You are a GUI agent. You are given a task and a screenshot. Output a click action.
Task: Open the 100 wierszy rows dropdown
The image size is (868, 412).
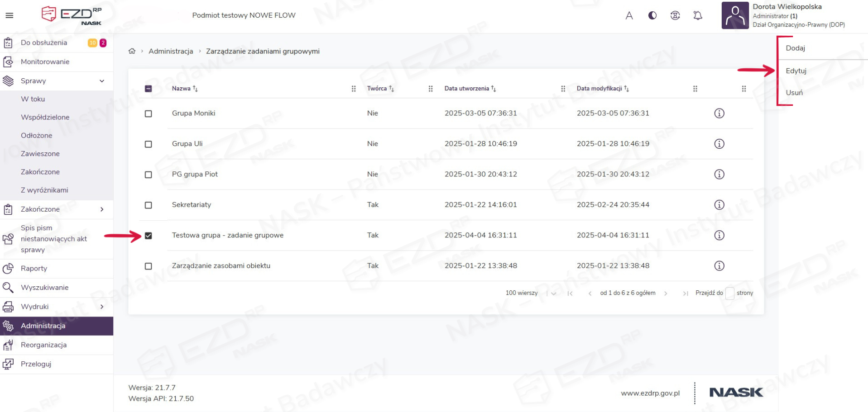[553, 294]
